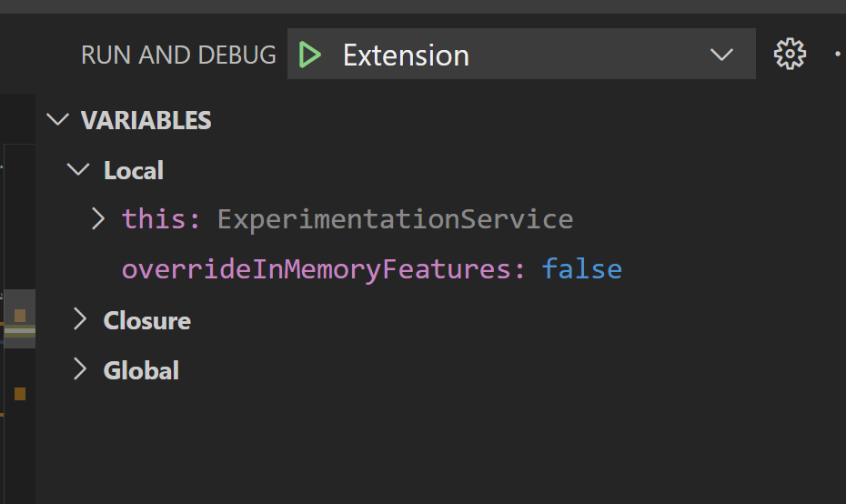Open the Extension configuration dropdown arrow
Viewport: 846px width, 504px height.
[721, 55]
